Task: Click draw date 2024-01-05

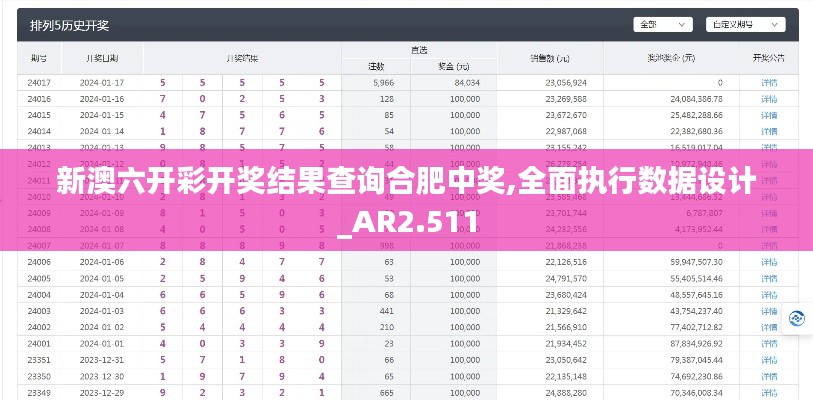Action: pos(102,279)
